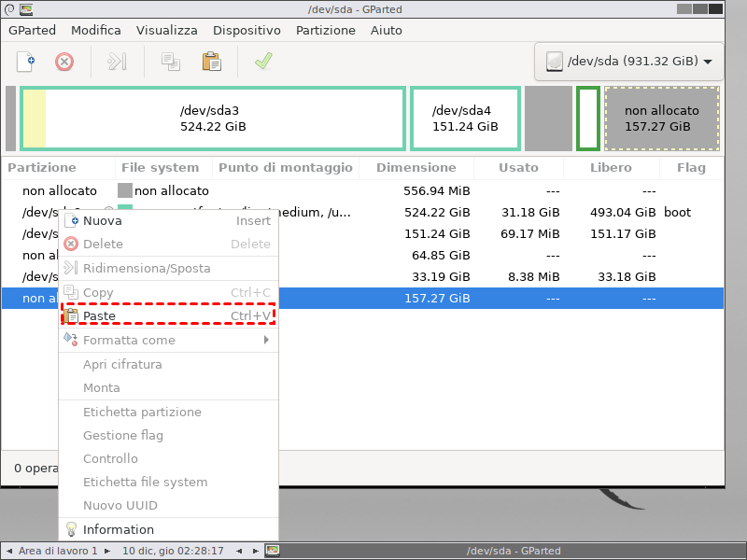Click the Information lightbulb icon
747x560 pixels.
pyautogui.click(x=71, y=529)
